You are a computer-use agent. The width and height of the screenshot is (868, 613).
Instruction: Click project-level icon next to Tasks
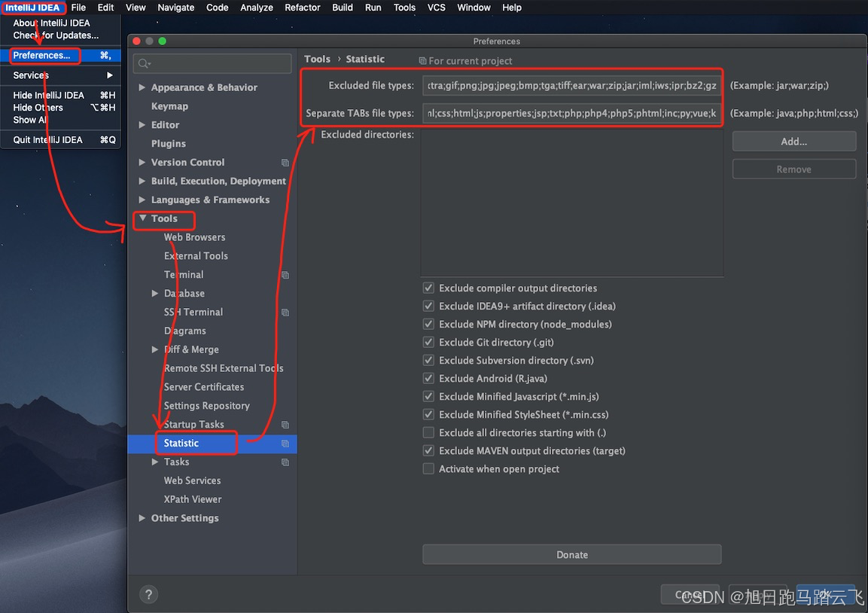click(x=285, y=462)
